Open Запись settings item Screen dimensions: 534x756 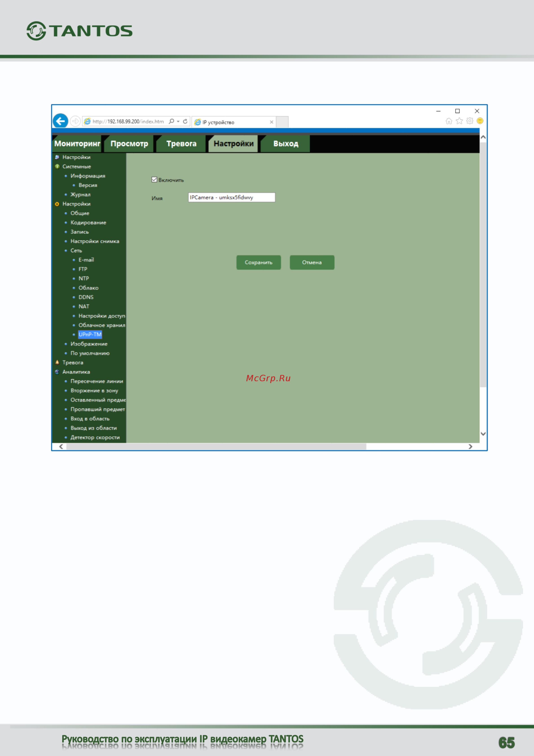click(x=80, y=232)
